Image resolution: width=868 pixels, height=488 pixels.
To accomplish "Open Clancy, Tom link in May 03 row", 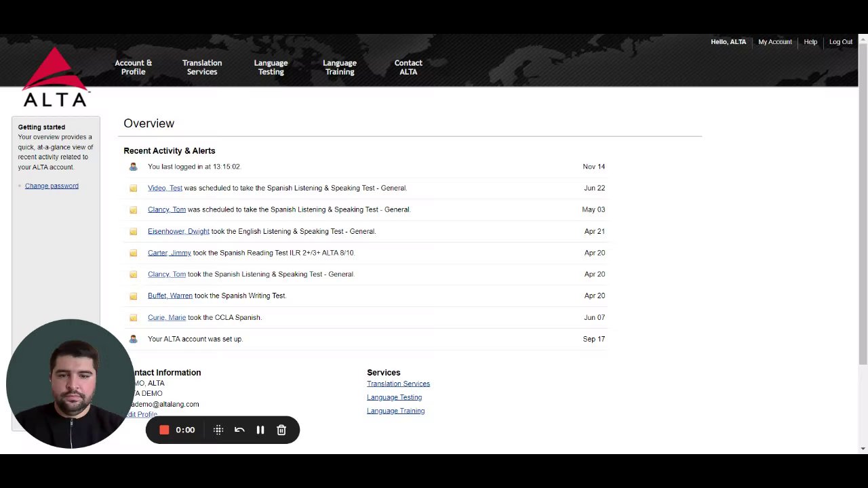I will pyautogui.click(x=167, y=209).
